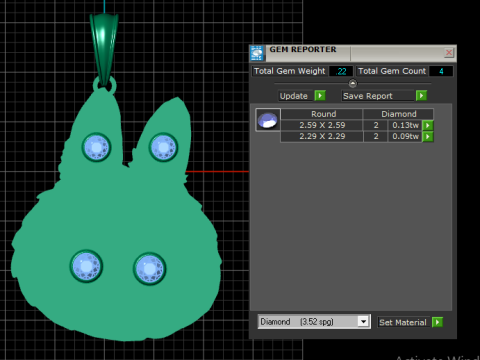This screenshot has height=360, width=480.
Task: Collapse panel using the round up-arrow handle
Action: click(352, 83)
